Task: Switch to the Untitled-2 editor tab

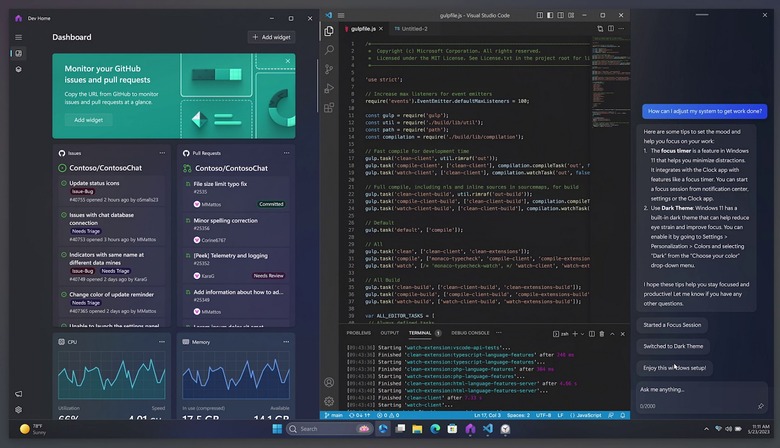Action: [x=411, y=29]
